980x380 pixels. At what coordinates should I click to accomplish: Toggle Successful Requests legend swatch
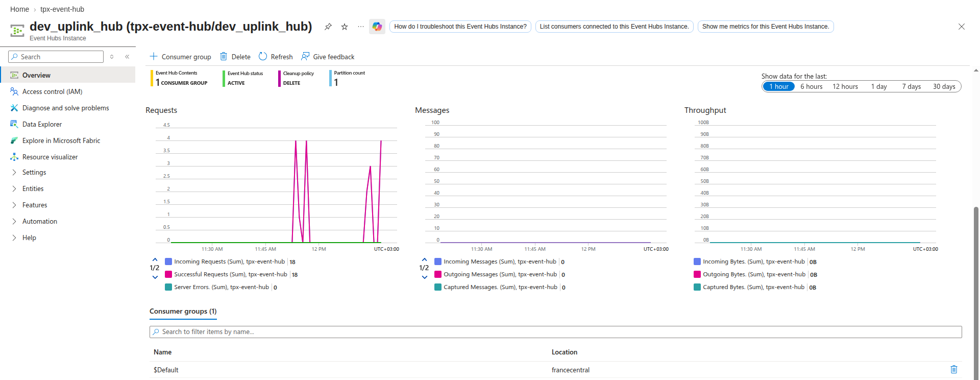click(168, 274)
